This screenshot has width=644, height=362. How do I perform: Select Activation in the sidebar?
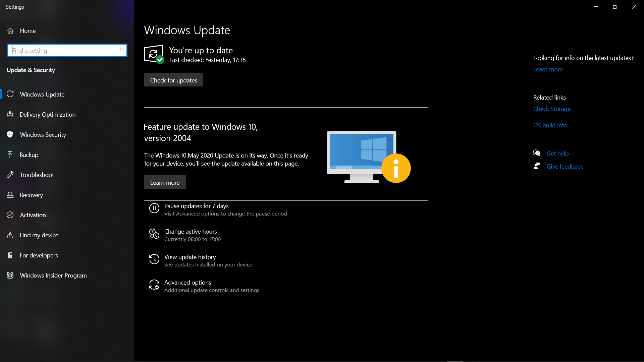[67, 215]
